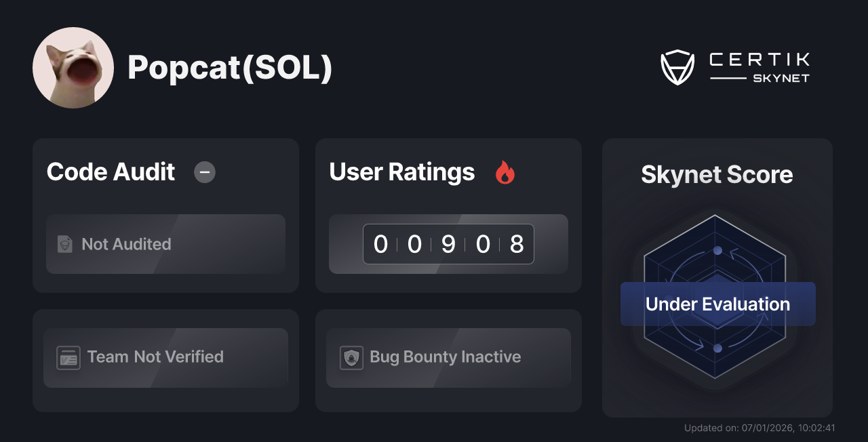Click the user ratings counter display
Viewport: 868px width, 442px height.
[448, 244]
